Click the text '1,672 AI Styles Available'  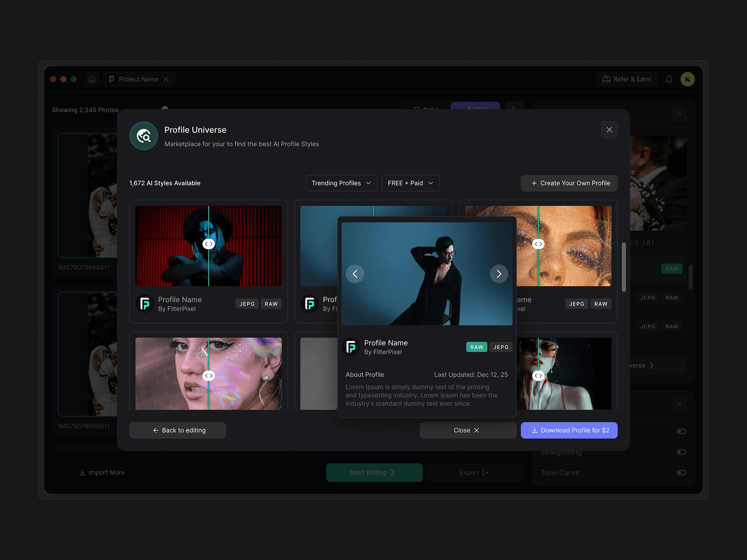click(x=165, y=183)
